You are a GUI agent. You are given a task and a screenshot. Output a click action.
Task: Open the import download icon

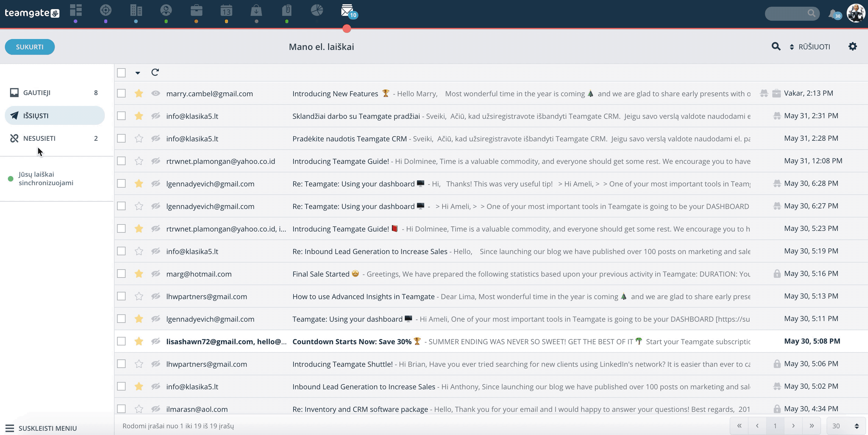[256, 10]
